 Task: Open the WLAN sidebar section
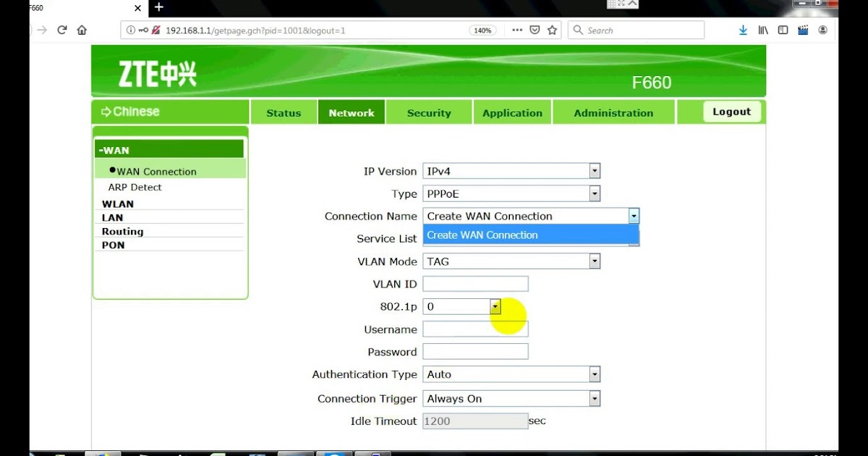(x=117, y=204)
